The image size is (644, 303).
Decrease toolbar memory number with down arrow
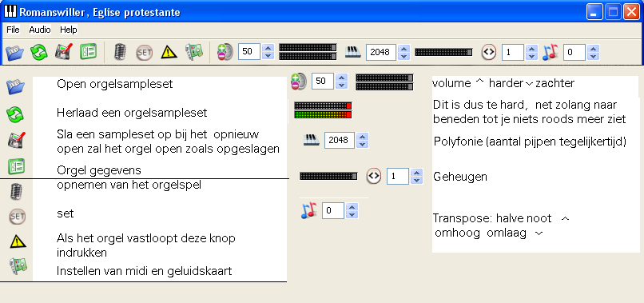532,56
